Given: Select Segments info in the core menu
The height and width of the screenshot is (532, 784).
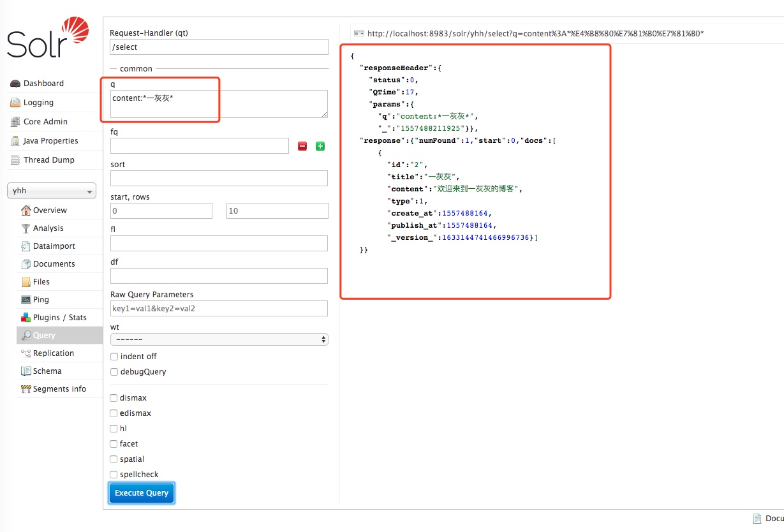Looking at the screenshot, I should (59, 389).
